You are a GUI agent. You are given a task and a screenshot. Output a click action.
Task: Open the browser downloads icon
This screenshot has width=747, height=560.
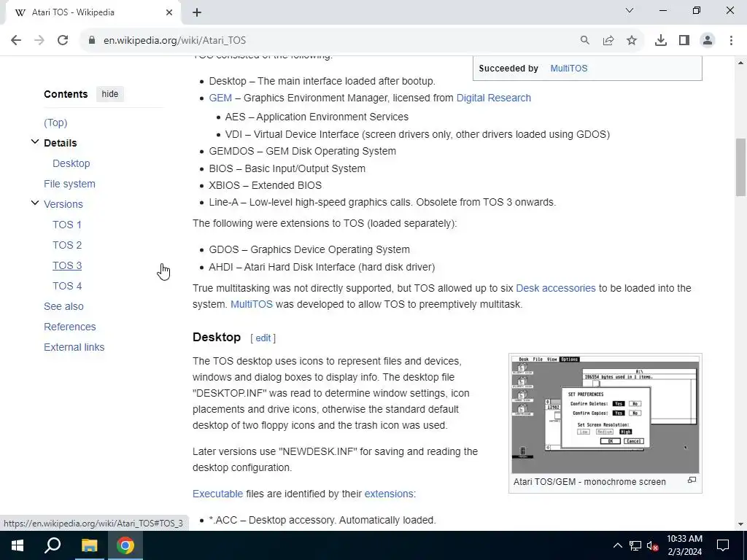pos(661,41)
